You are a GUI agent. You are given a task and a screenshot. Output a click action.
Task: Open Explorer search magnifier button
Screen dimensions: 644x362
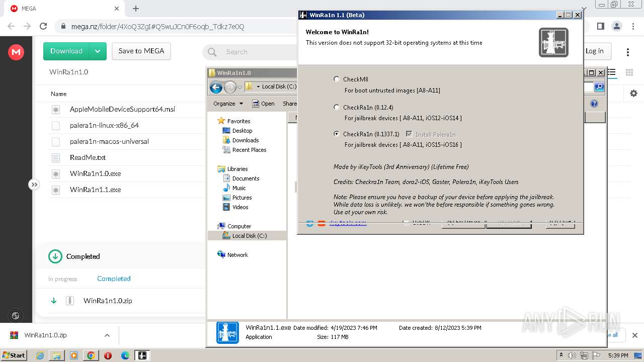click(x=599, y=87)
